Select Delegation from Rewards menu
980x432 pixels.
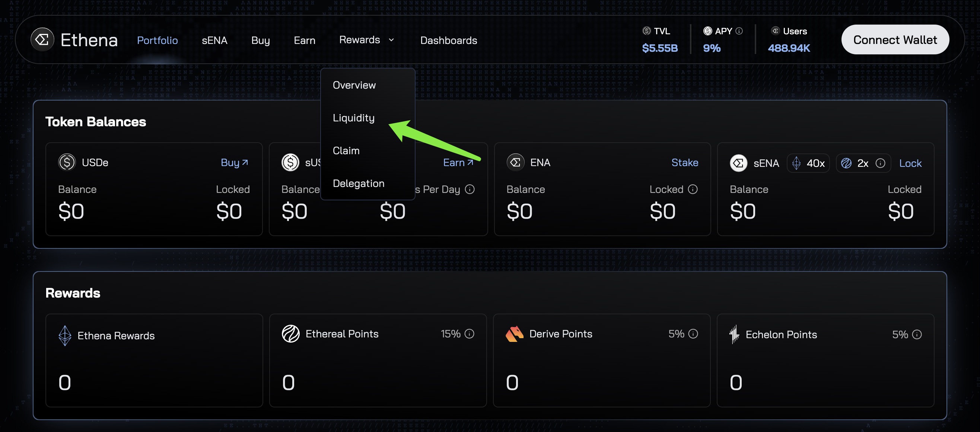(x=358, y=183)
